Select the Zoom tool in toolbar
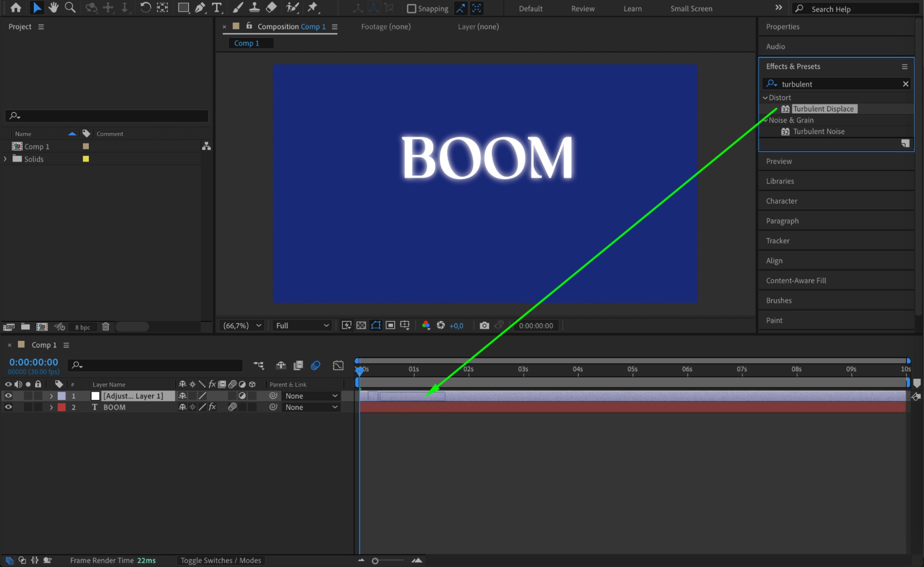 pos(70,7)
